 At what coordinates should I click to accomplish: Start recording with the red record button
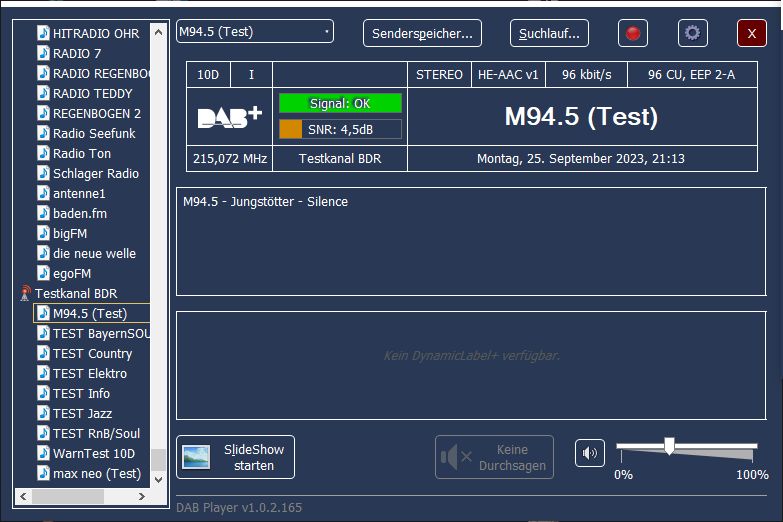point(633,33)
